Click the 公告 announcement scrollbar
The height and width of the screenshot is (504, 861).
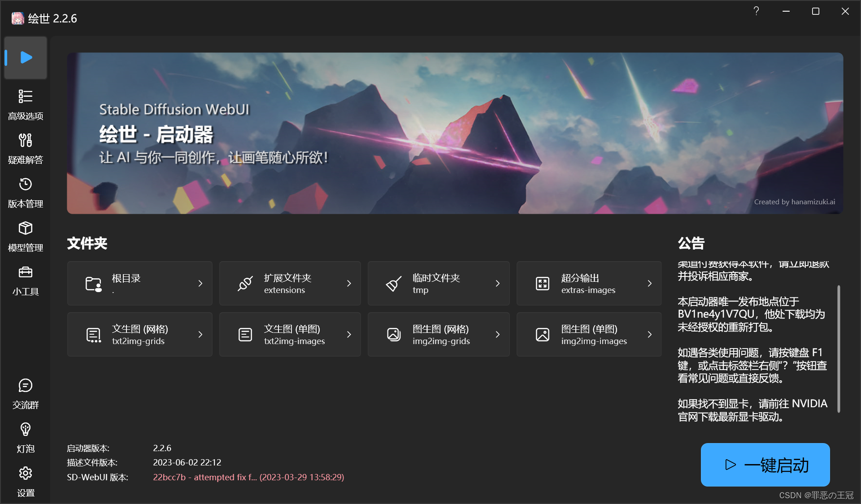(x=838, y=349)
